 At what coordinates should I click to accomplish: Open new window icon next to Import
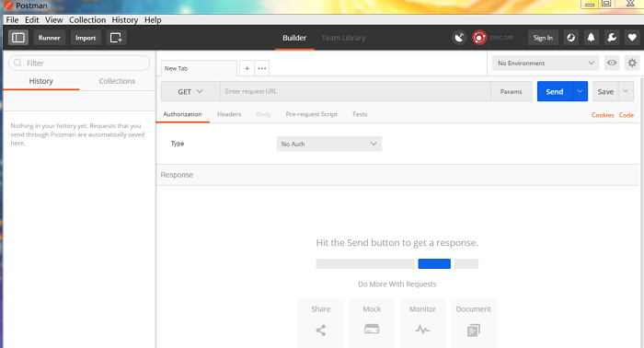click(116, 38)
